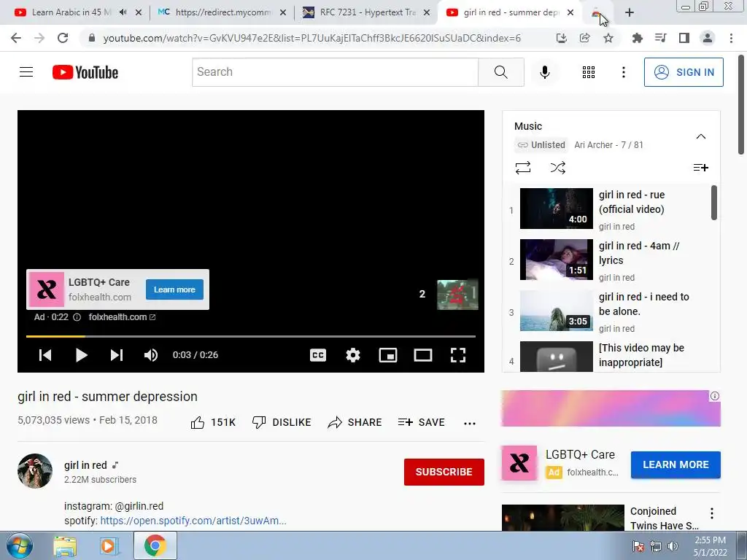Click share this page icon in address bar

[x=585, y=38]
